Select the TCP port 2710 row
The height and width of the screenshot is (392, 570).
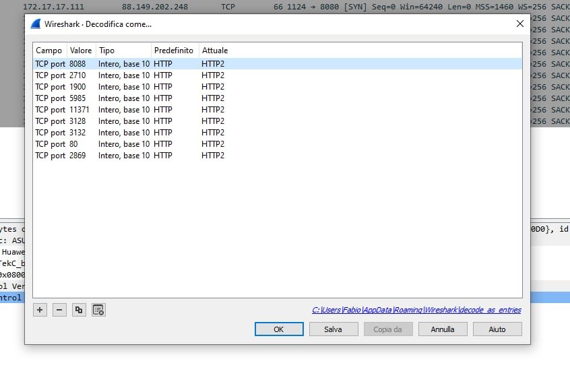coord(278,75)
